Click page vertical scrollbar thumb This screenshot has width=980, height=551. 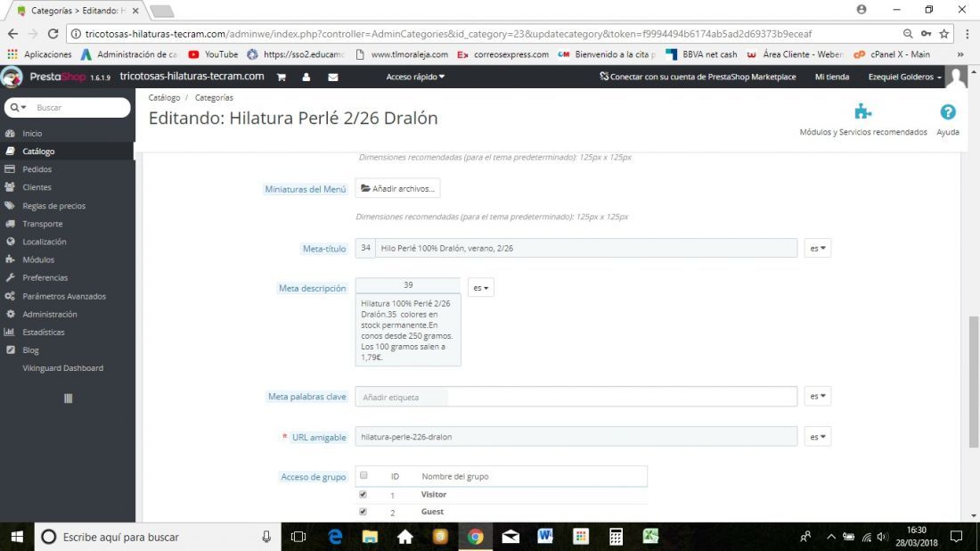[x=973, y=382]
